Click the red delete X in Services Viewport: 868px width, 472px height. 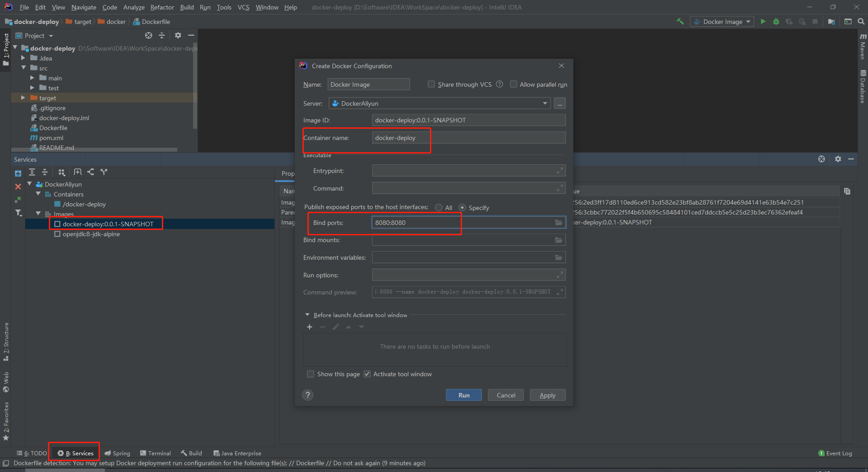pos(18,186)
